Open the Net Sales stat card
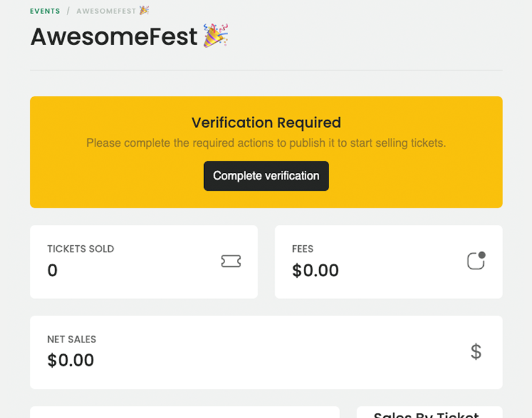The height and width of the screenshot is (418, 532). [266, 352]
